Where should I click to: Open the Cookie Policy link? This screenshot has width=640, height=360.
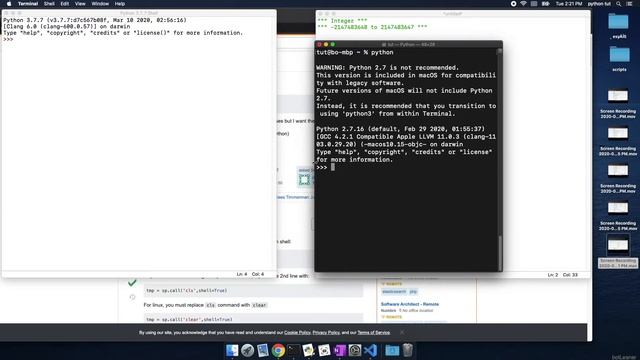click(297, 333)
